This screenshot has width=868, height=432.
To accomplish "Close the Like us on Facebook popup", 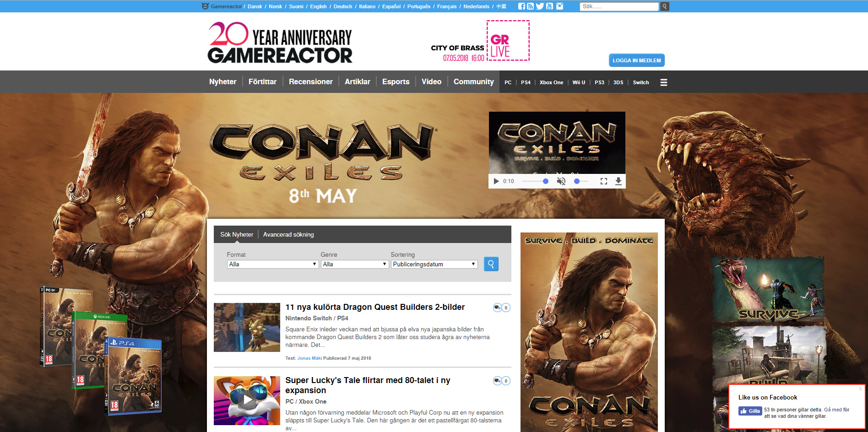I will pyautogui.click(x=860, y=389).
